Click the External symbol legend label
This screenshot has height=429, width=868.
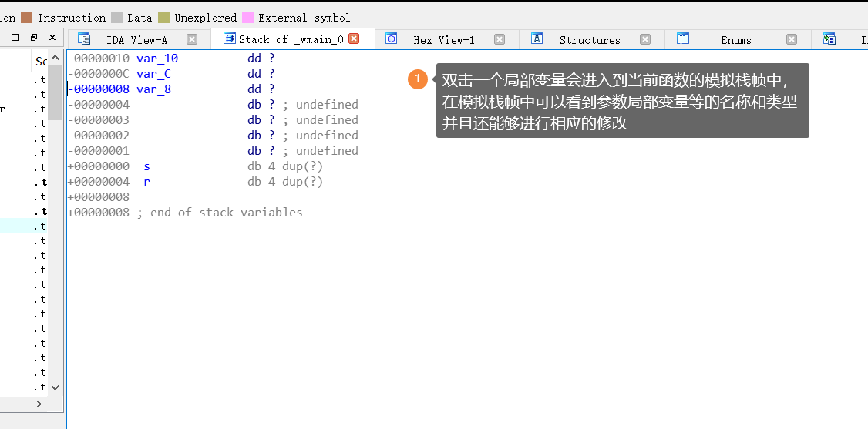tap(304, 18)
